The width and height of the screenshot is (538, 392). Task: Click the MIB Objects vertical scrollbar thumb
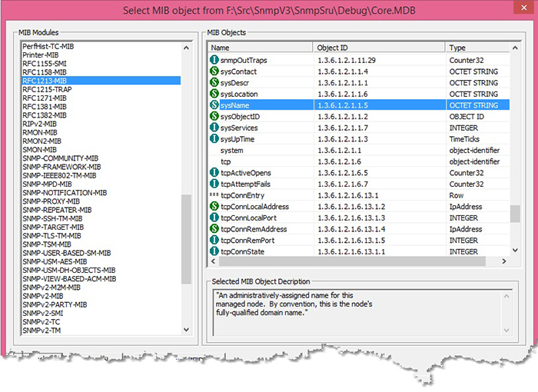pos(515,214)
